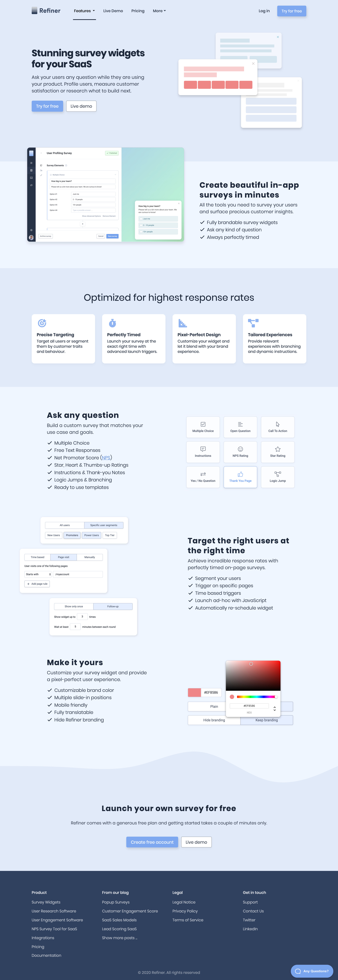Open the Features menu item
Screen dimensions: 338x980
[84, 11]
